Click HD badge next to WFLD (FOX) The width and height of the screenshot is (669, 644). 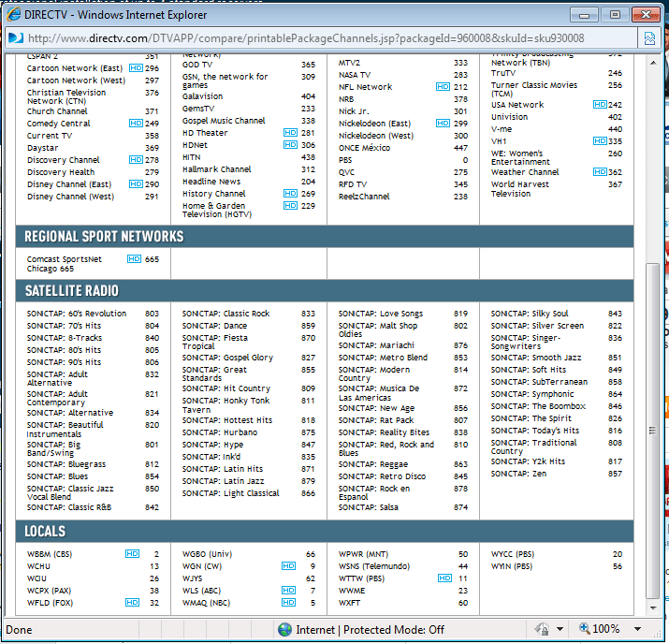pyautogui.click(x=132, y=602)
